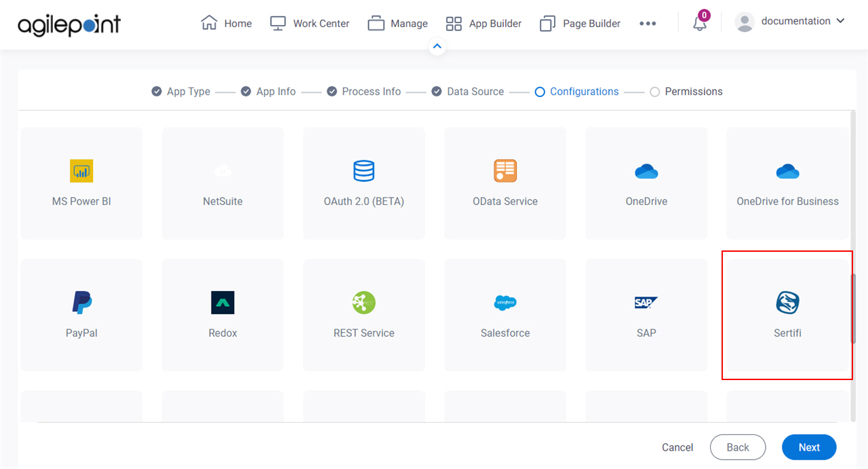The image size is (868, 469).
Task: Click the OAuth 2.0 (BETA) label
Action: point(364,202)
